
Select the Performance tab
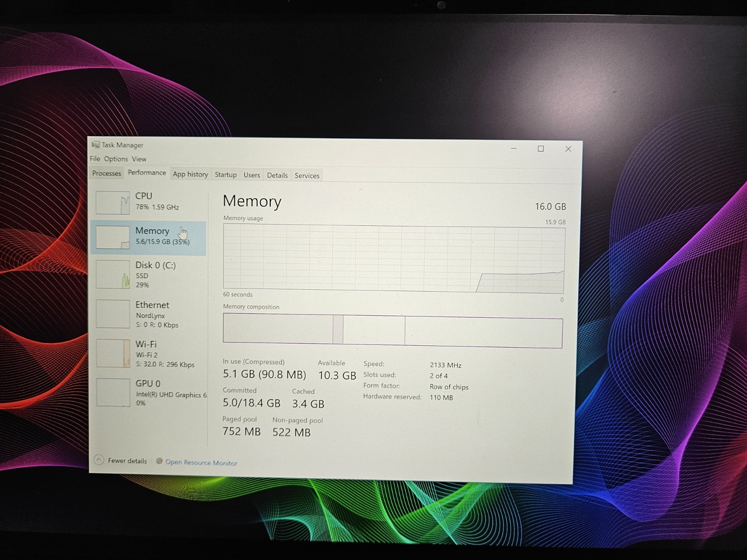(147, 173)
